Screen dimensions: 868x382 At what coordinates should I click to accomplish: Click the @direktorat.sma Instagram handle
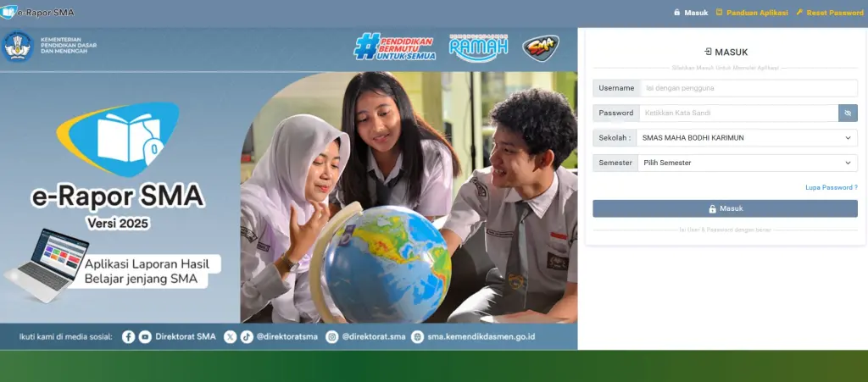coord(374,336)
